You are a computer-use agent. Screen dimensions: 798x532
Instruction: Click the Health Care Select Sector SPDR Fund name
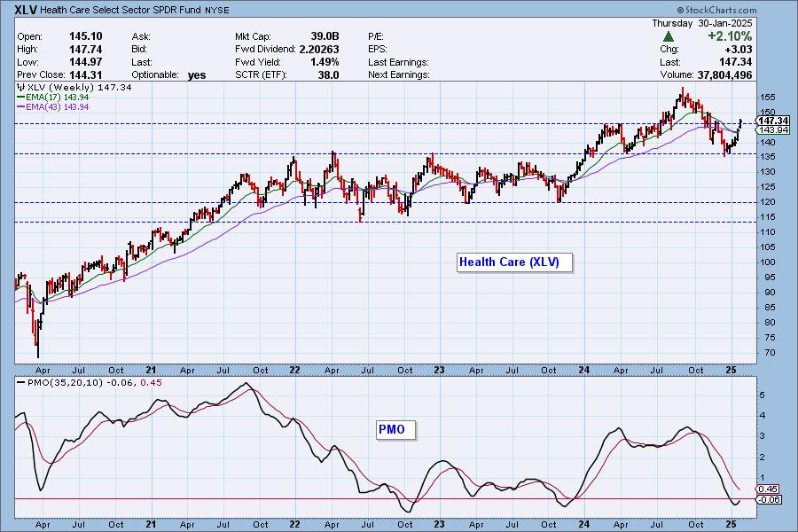[120, 10]
